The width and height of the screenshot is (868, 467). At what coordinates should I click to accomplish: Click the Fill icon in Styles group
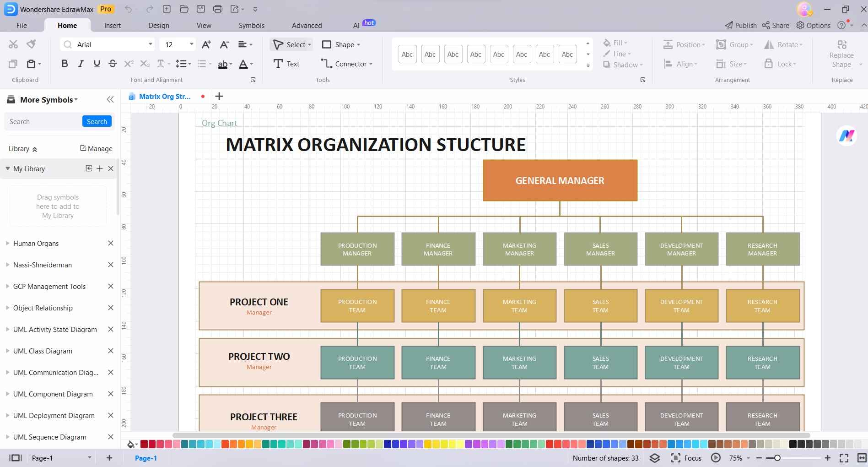coord(615,43)
